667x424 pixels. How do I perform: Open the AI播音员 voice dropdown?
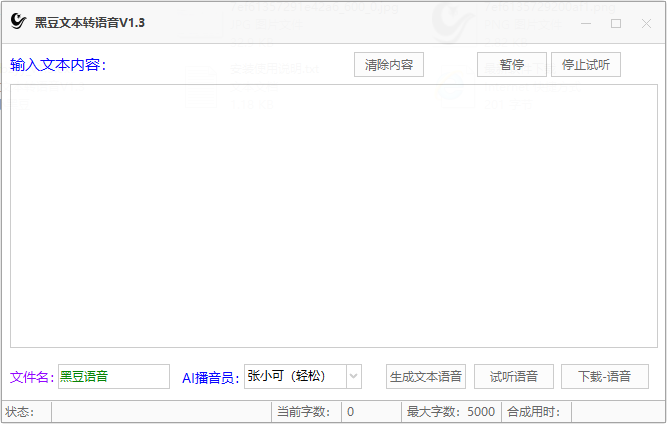(x=353, y=376)
